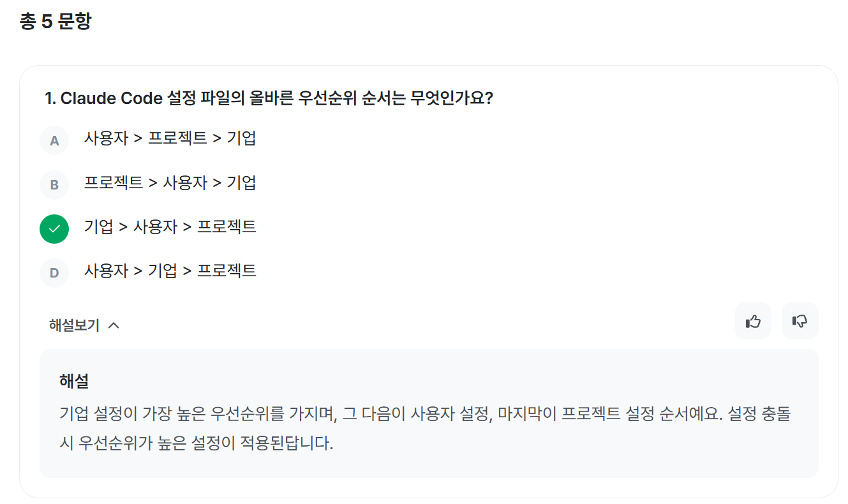Choose answer text 사용자 > 기업 > 프로젝트

(x=170, y=271)
